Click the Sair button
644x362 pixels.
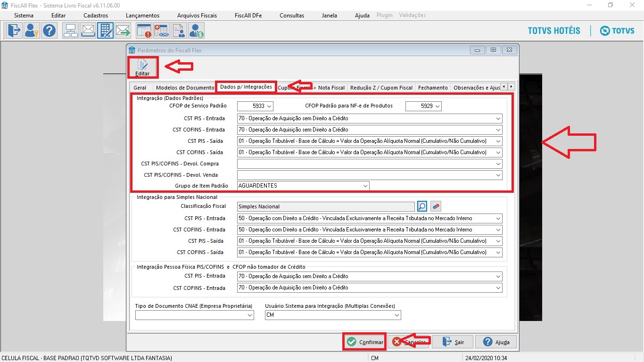(453, 342)
